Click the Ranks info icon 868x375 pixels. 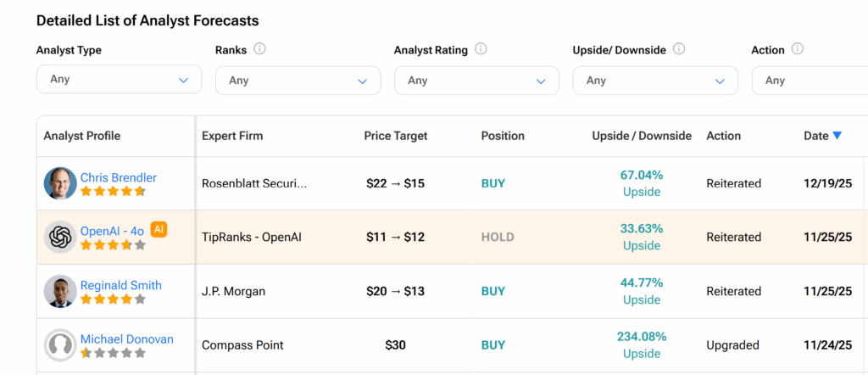coord(259,49)
